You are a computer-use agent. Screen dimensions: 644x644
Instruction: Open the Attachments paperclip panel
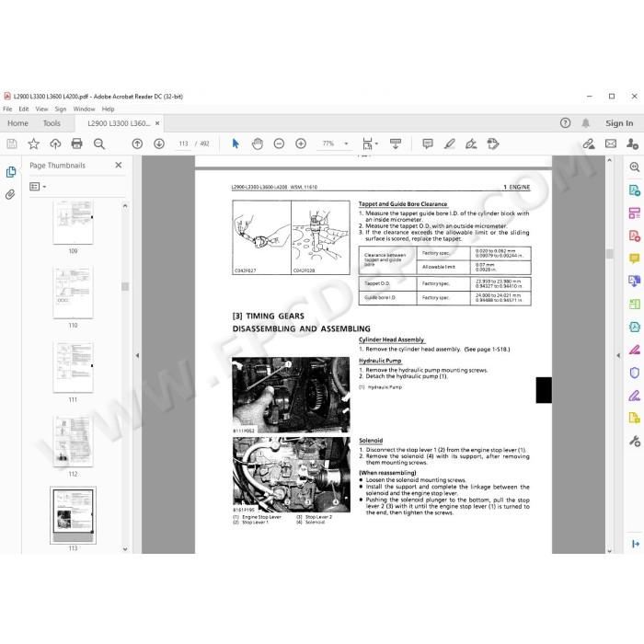(x=10, y=194)
